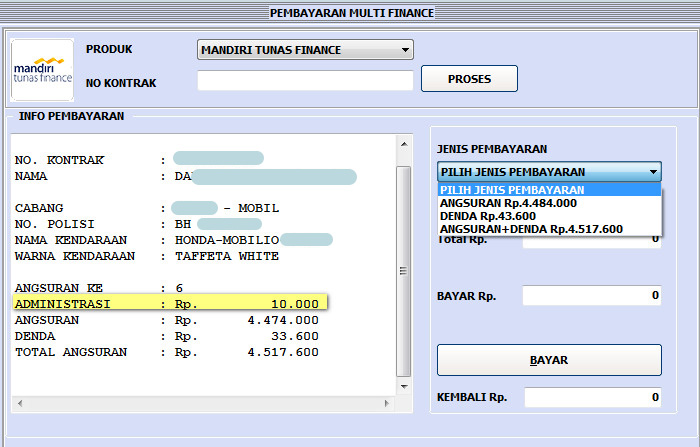Click the info panel scroll up arrow
Image resolution: width=700 pixels, height=447 pixels.
(x=404, y=144)
